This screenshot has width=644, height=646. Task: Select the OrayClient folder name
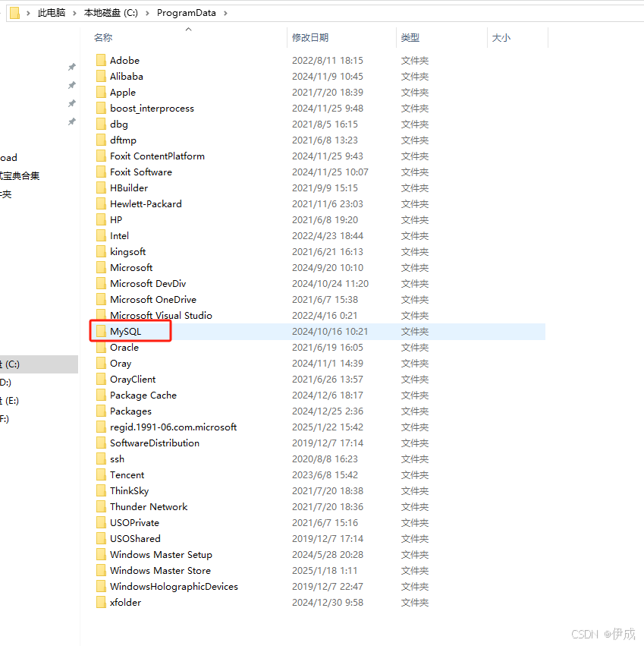pyautogui.click(x=133, y=380)
